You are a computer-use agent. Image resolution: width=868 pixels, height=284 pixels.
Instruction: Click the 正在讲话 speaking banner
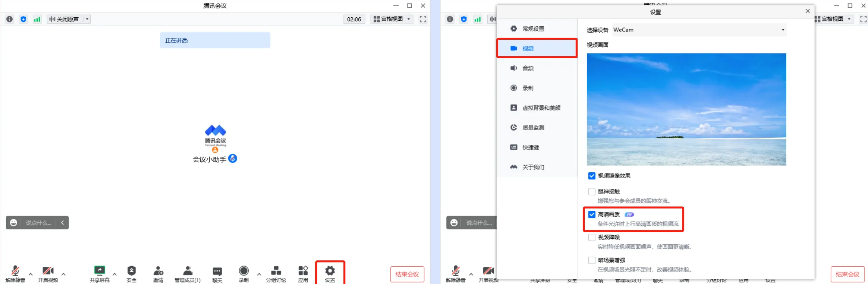pos(215,40)
